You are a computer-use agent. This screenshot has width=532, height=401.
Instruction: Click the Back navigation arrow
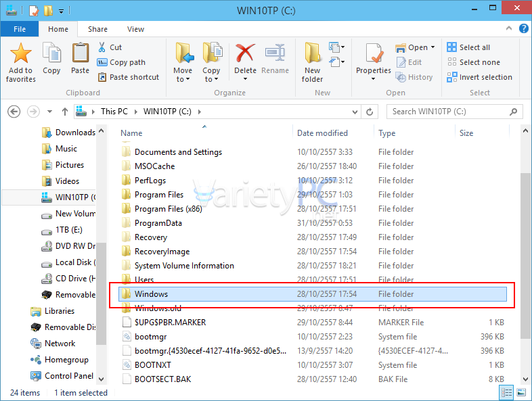click(14, 112)
